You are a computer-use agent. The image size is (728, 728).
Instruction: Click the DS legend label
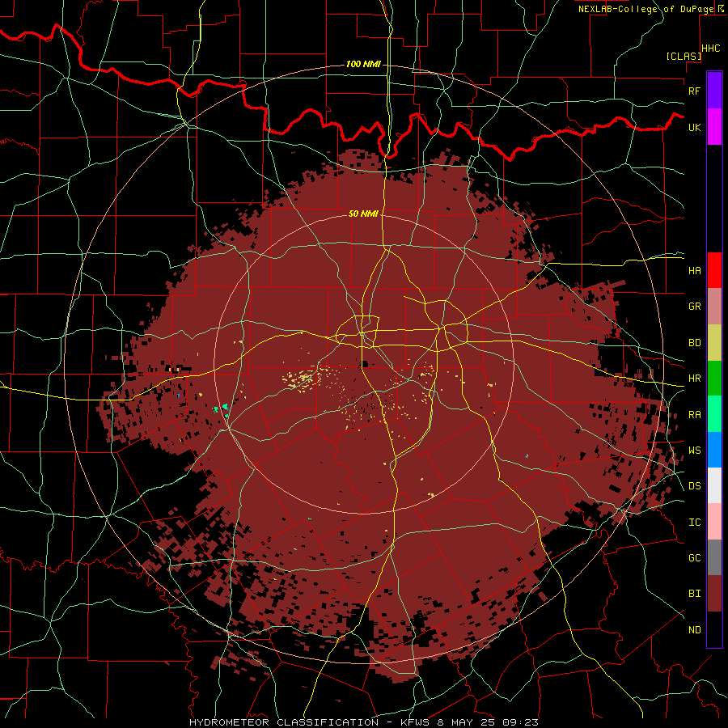coord(695,485)
